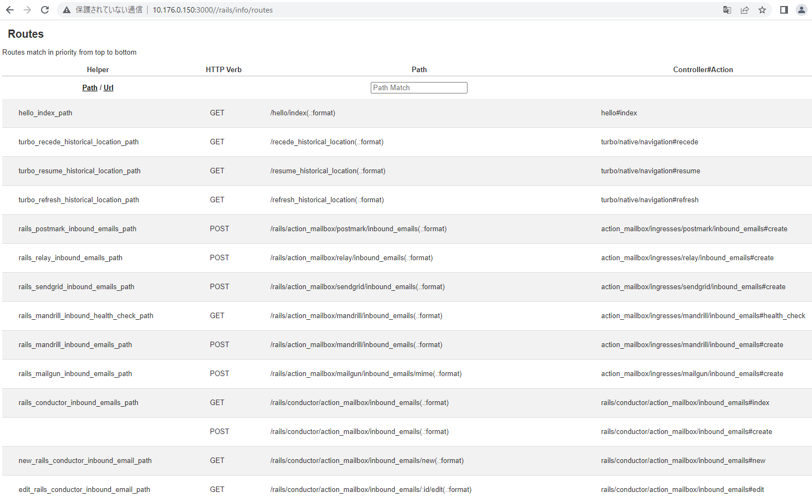Click the browser forward arrow
The width and height of the screenshot is (812, 504).
point(27,10)
